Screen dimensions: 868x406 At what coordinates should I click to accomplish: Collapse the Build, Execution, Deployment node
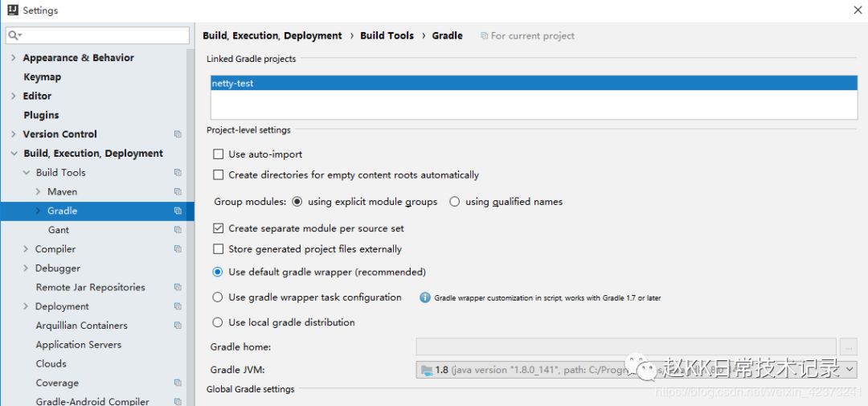tap(14, 154)
